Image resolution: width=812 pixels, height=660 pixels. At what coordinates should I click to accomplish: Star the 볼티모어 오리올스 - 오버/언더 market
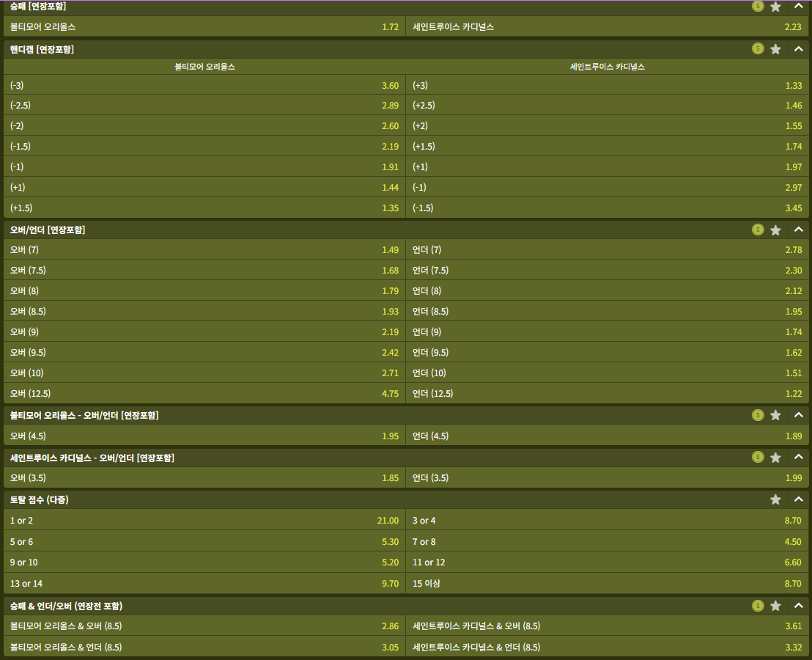click(775, 416)
